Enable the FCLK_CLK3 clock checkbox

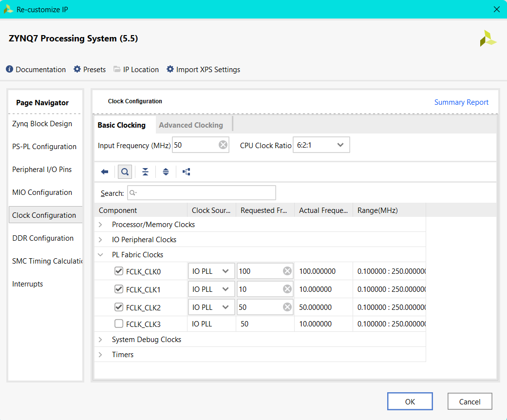[x=119, y=324]
